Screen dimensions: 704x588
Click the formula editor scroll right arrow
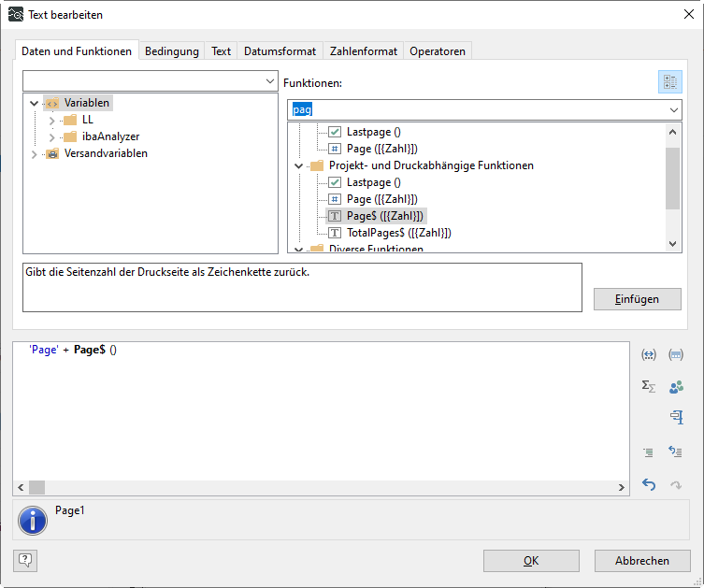coord(622,487)
